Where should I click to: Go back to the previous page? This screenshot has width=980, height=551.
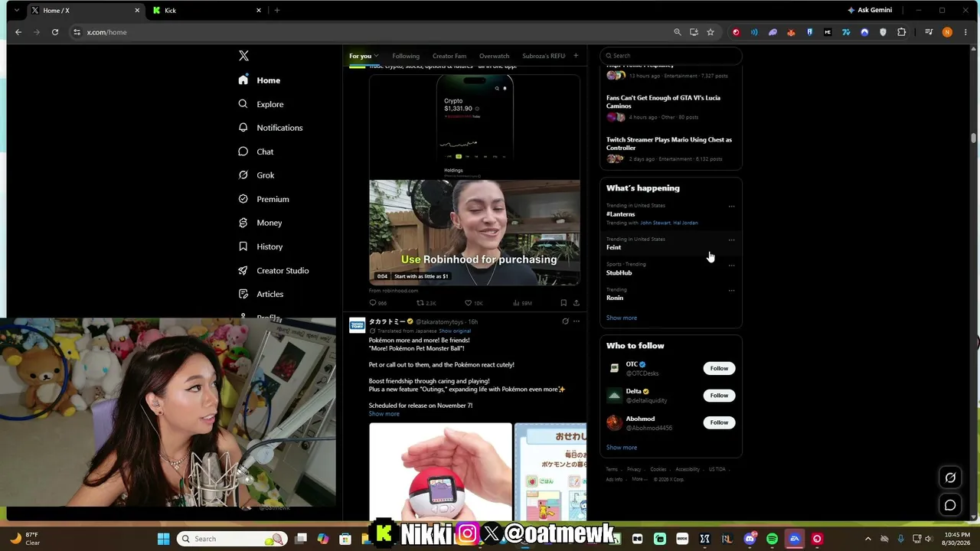(x=18, y=32)
